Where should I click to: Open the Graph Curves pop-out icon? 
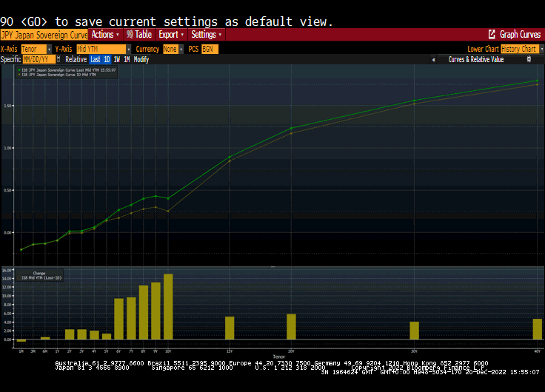492,35
